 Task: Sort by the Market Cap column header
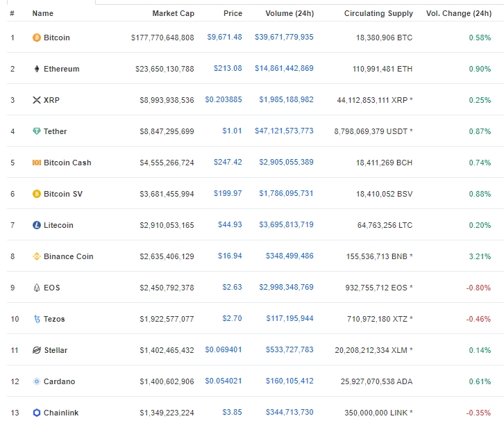click(174, 13)
